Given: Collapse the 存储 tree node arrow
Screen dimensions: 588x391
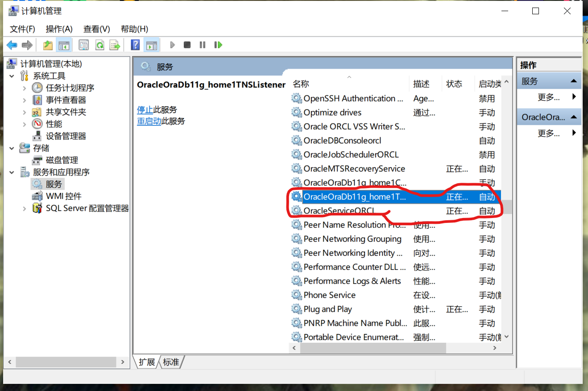Looking at the screenshot, I should 12,148.
